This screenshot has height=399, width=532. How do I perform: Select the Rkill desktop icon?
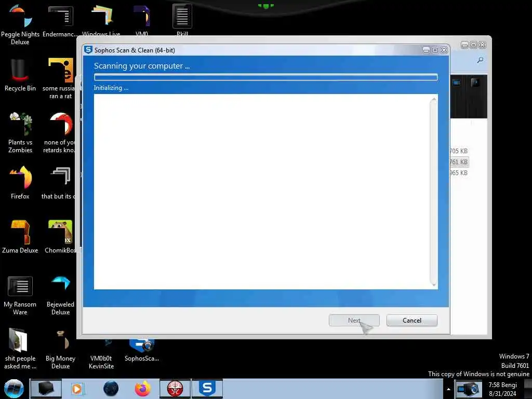[182, 20]
